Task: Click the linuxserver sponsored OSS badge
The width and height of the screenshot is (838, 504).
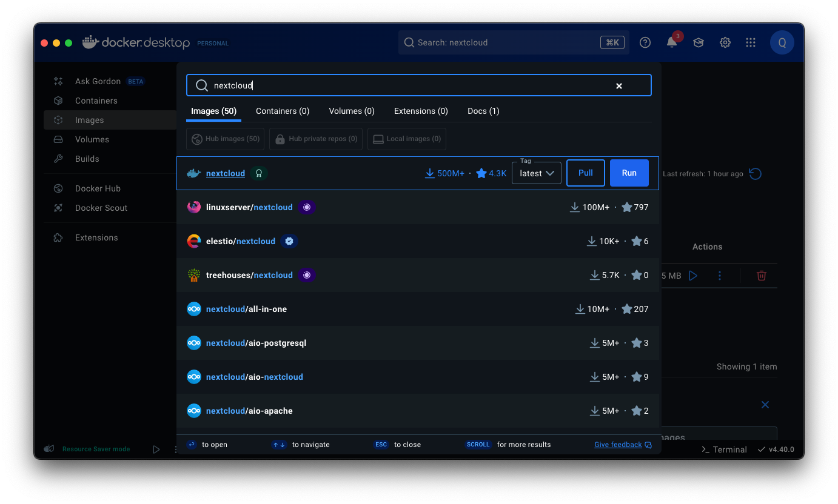Action: (x=306, y=207)
